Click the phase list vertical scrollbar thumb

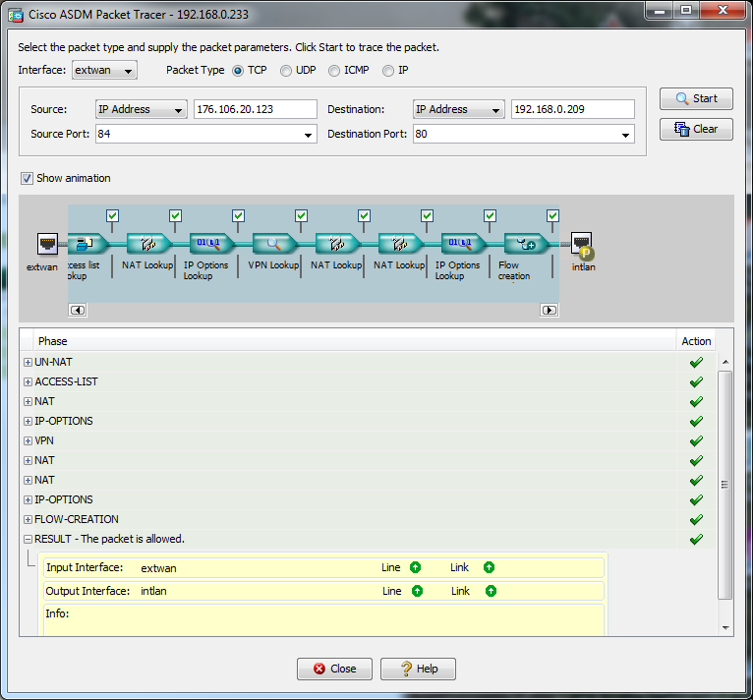pyautogui.click(x=725, y=485)
